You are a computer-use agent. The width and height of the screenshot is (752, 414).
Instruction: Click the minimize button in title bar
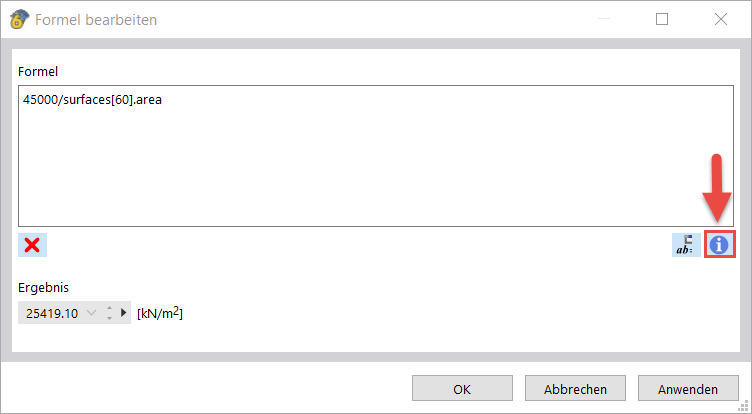pyautogui.click(x=603, y=19)
